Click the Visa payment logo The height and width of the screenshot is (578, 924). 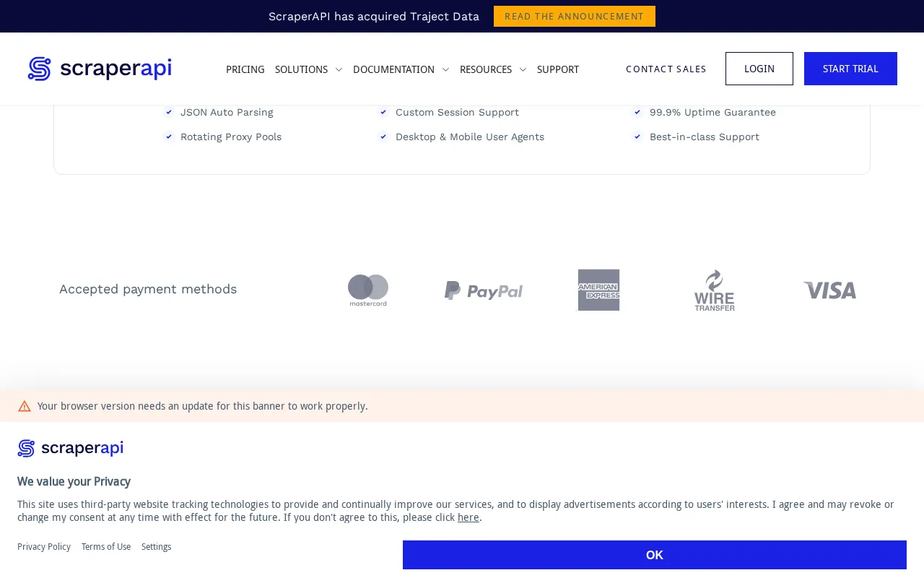(830, 290)
